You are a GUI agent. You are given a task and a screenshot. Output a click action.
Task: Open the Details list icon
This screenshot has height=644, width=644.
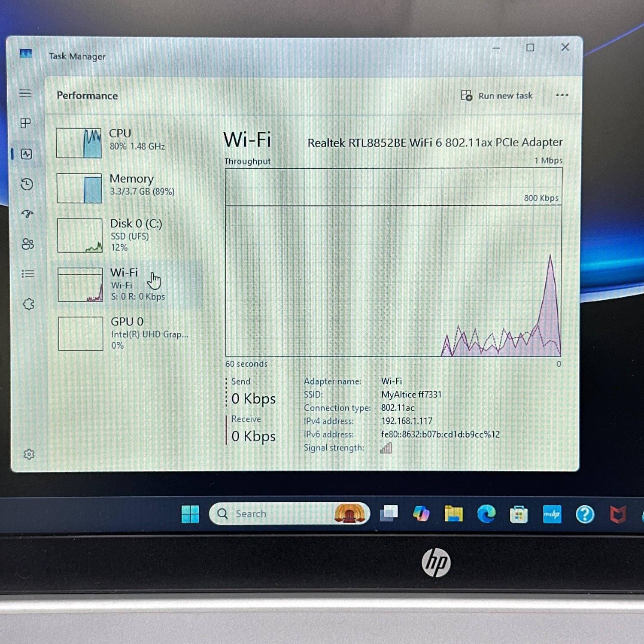(x=28, y=273)
